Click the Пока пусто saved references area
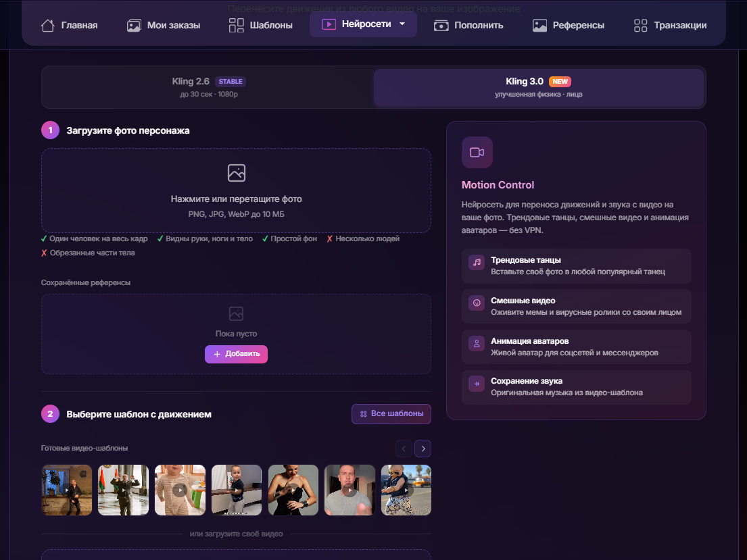 tap(237, 334)
